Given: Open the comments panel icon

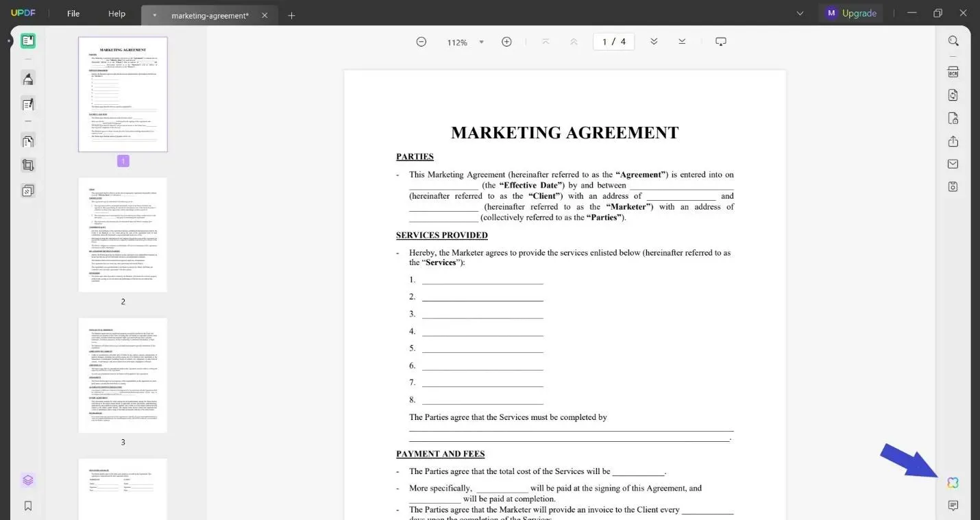Looking at the screenshot, I should coord(953,506).
